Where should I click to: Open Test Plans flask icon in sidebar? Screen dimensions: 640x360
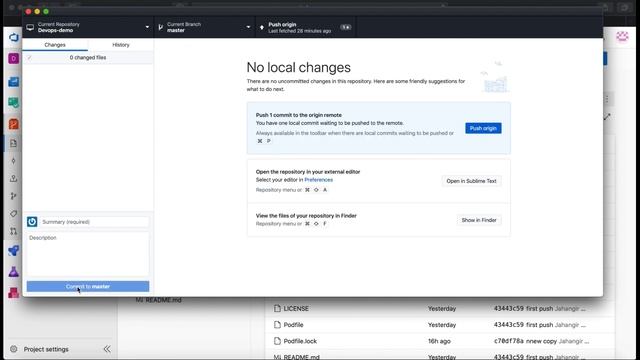(x=13, y=271)
